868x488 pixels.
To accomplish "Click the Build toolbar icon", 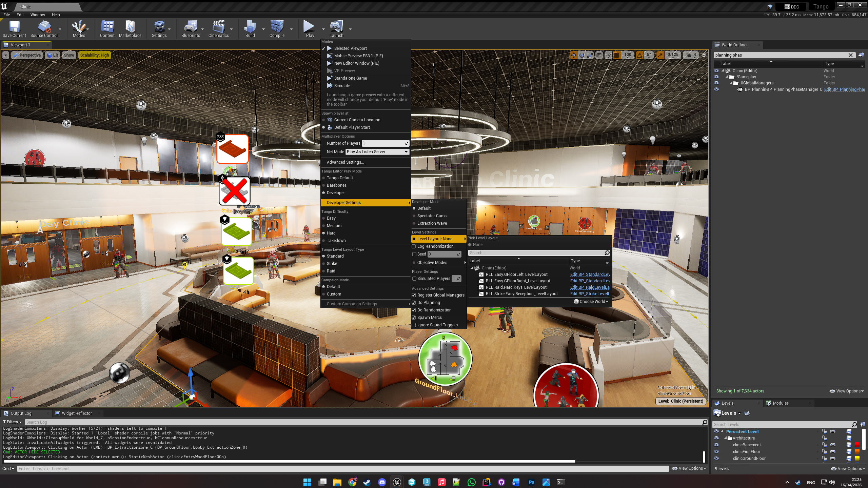I will [250, 28].
